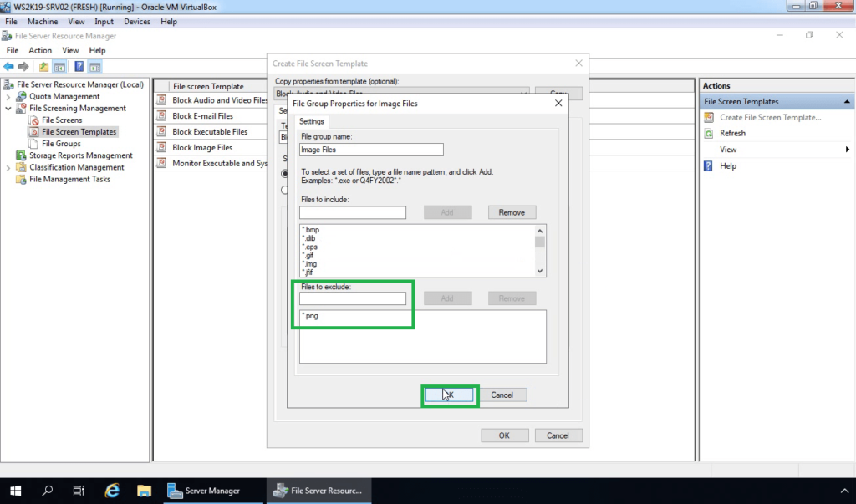
Task: Open Task View on taskbar
Action: coord(79,491)
